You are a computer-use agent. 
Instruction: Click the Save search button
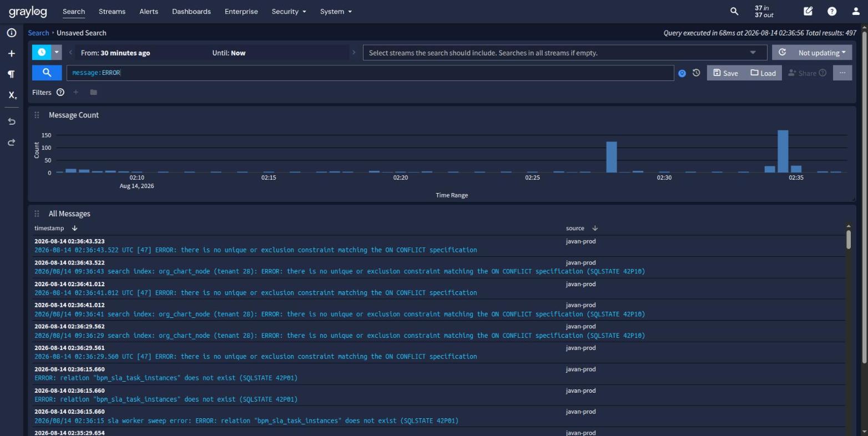click(725, 73)
